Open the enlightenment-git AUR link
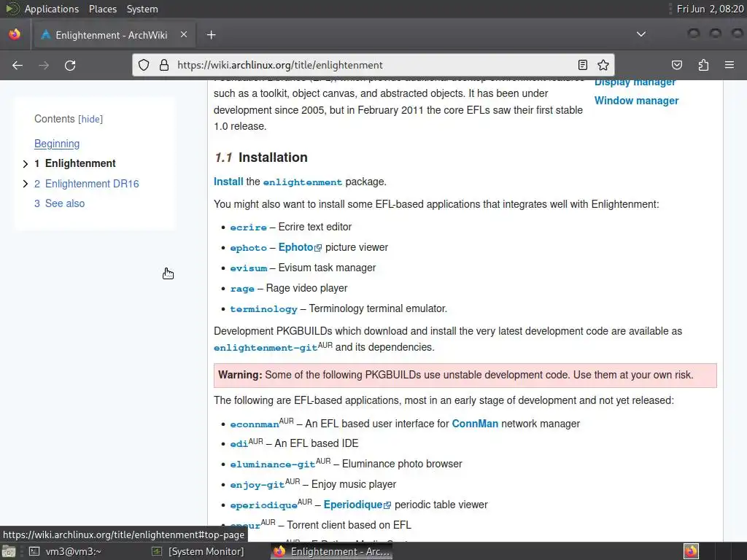Image resolution: width=747 pixels, height=560 pixels. pos(266,348)
